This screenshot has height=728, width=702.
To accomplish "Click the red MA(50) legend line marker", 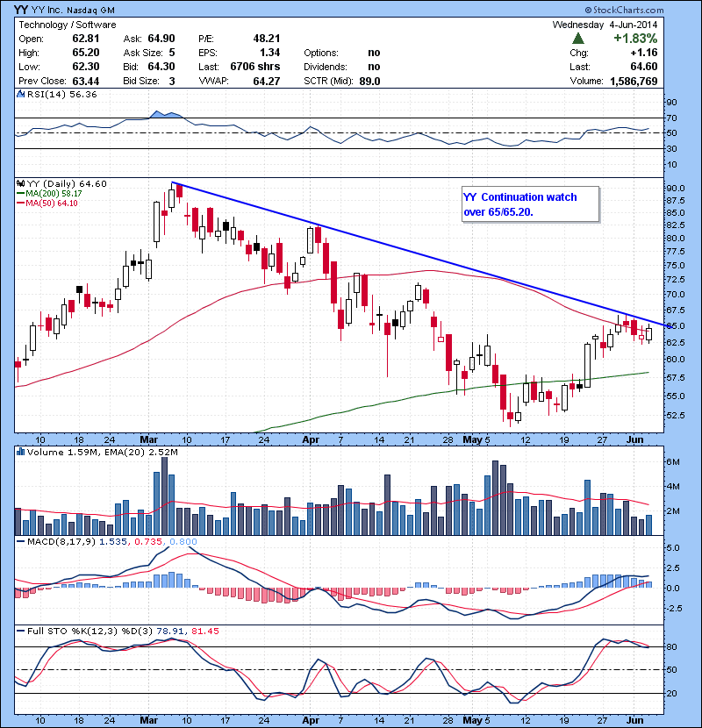I will click(21, 203).
